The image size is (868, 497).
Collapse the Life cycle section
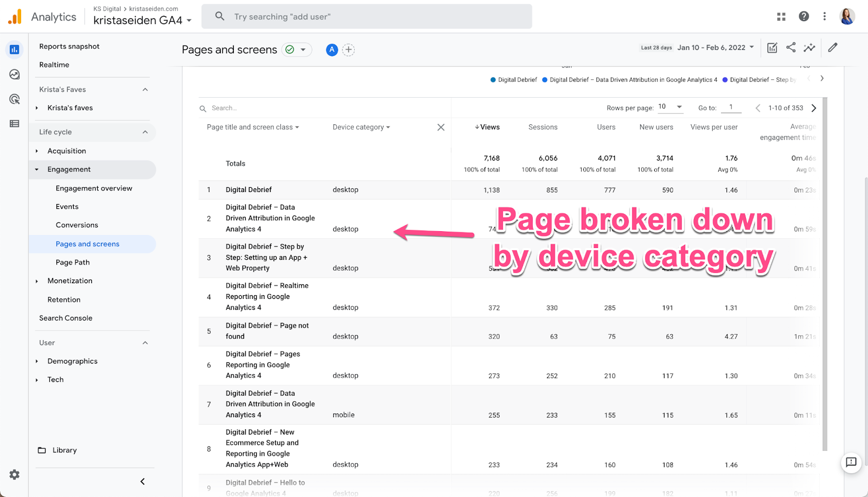click(x=145, y=132)
